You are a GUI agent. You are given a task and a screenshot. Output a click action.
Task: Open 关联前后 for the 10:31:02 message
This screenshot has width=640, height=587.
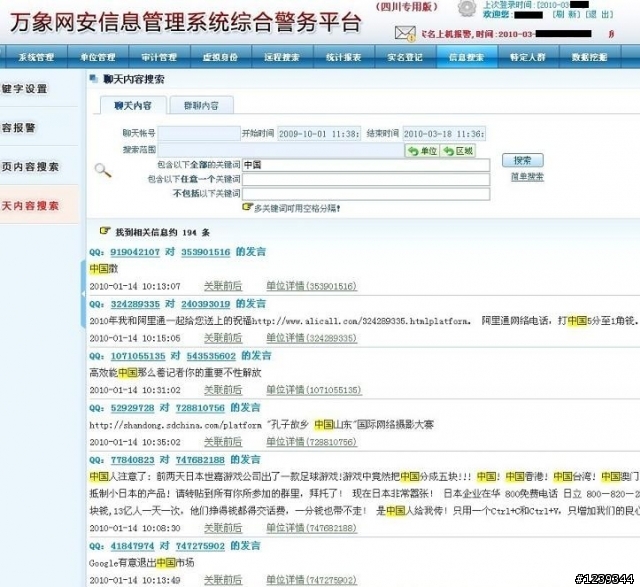[223, 390]
